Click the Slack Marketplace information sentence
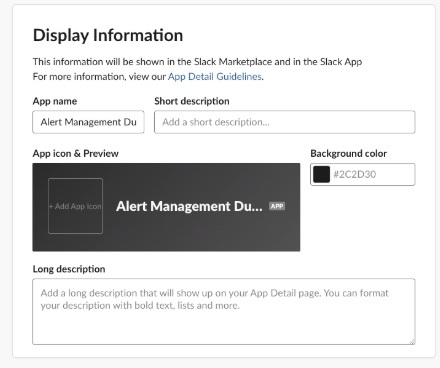 (x=197, y=62)
